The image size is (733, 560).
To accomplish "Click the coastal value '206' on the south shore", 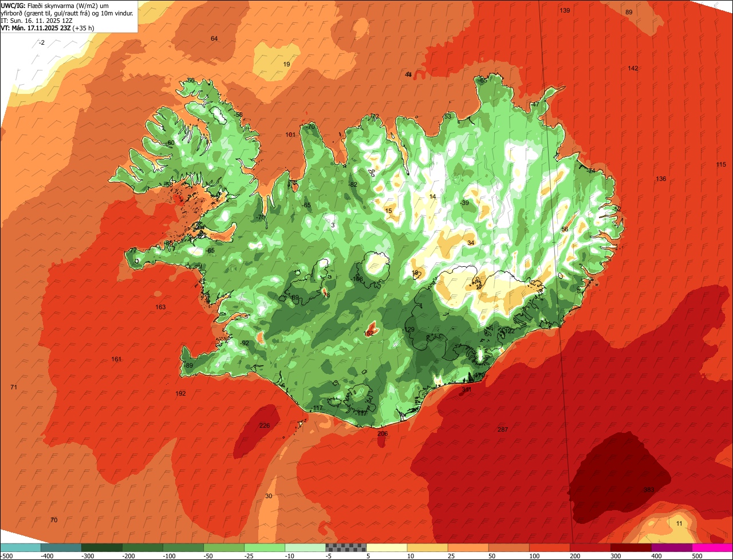I will pos(383,433).
